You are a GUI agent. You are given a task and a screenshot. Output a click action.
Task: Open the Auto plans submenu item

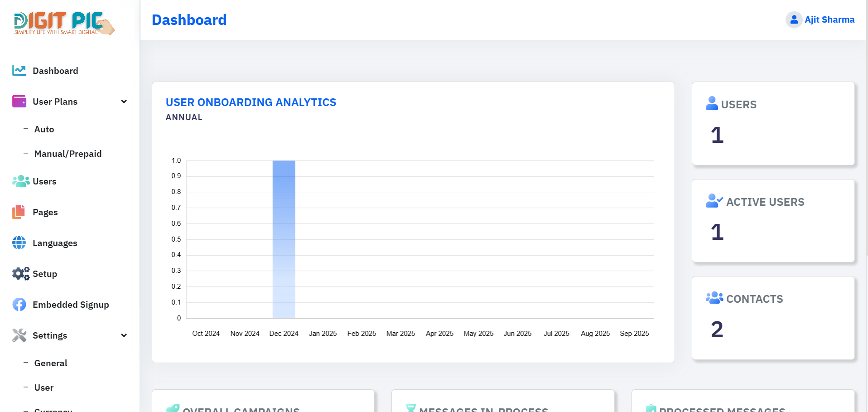pyautogui.click(x=44, y=129)
